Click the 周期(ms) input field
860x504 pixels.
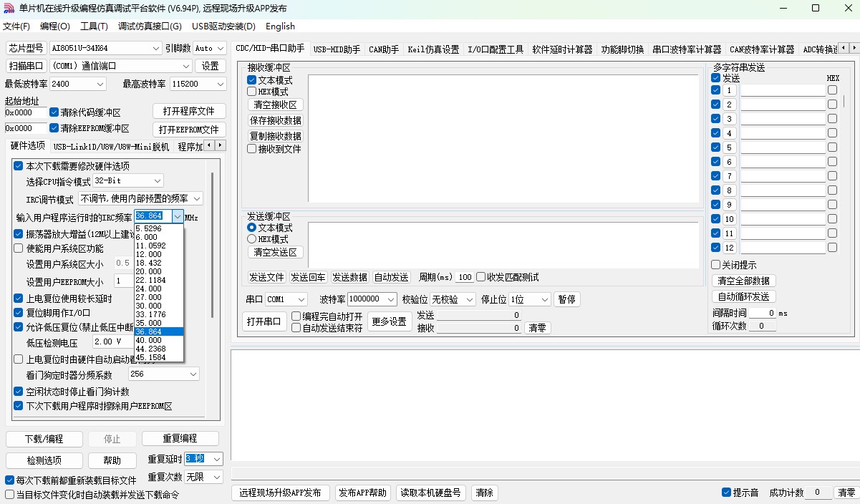tap(465, 277)
